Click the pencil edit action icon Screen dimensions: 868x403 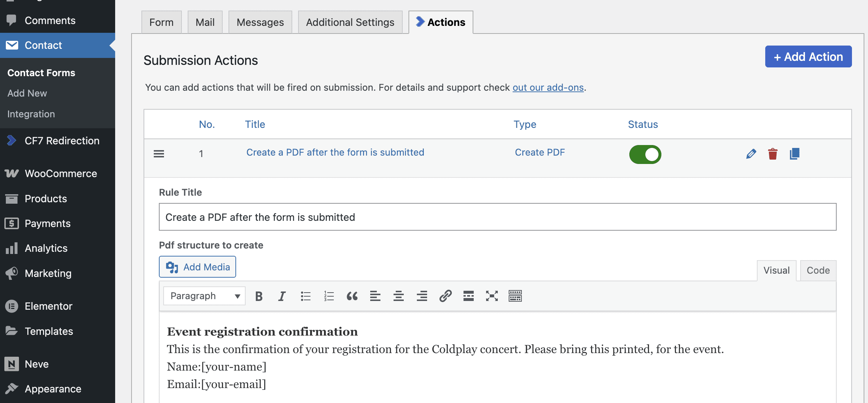point(751,154)
